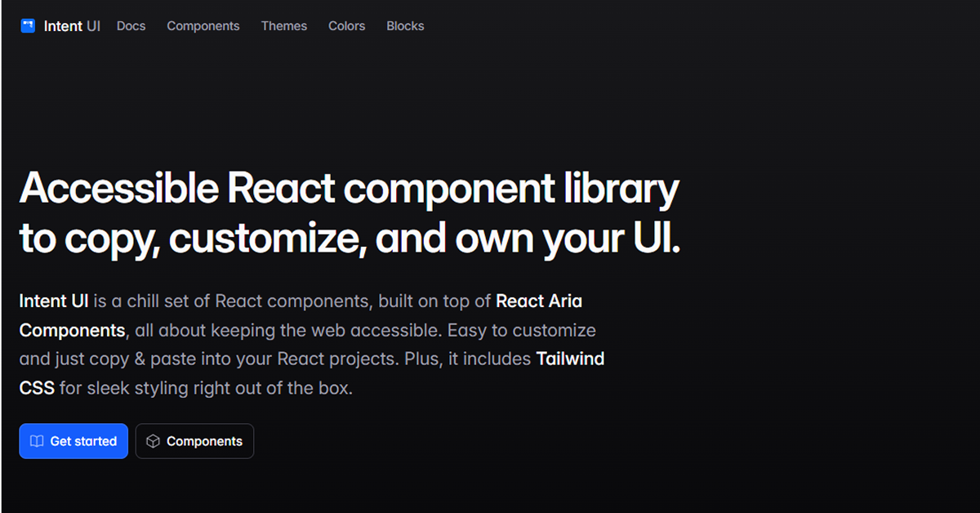Click the open-book icon on Get started
Screen dimensions: 980x513
(37, 441)
